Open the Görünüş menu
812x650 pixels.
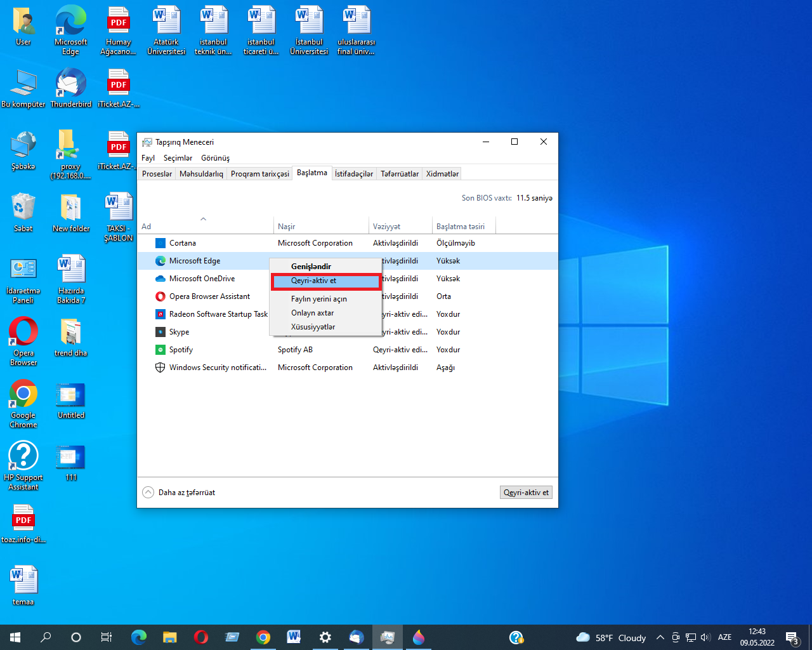[215, 158]
